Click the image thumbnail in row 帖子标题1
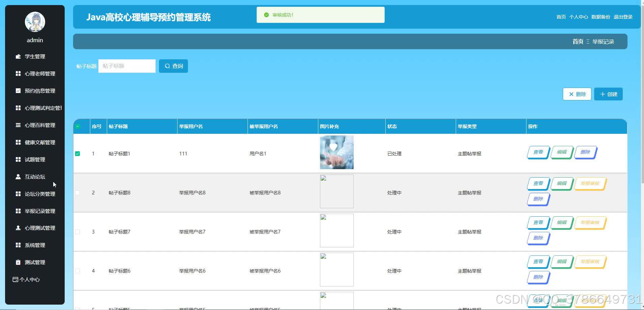Screen dimensions: 644x310 337,152
